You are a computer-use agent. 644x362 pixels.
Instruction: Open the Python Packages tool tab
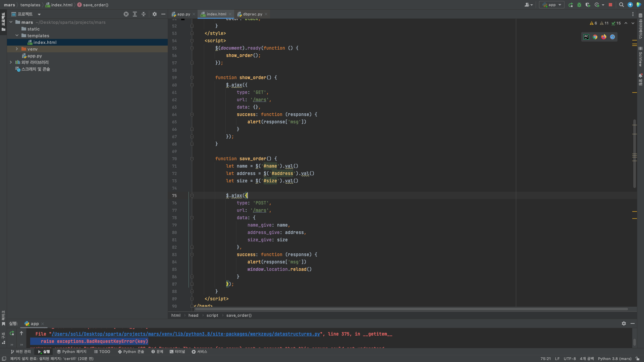pos(72,352)
